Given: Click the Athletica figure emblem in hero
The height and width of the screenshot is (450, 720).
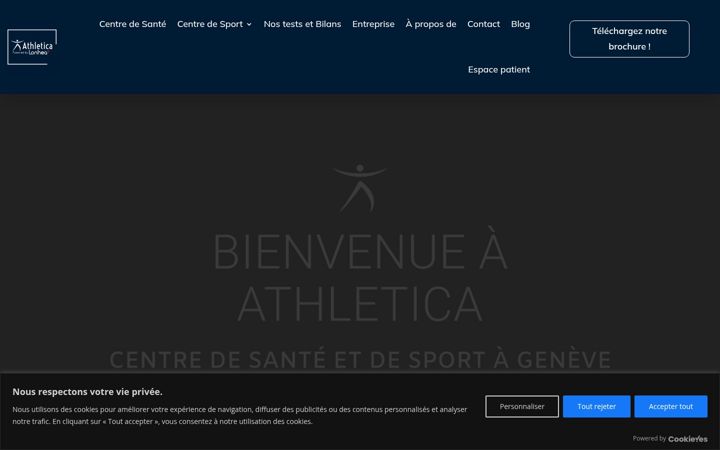Looking at the screenshot, I should [x=360, y=187].
